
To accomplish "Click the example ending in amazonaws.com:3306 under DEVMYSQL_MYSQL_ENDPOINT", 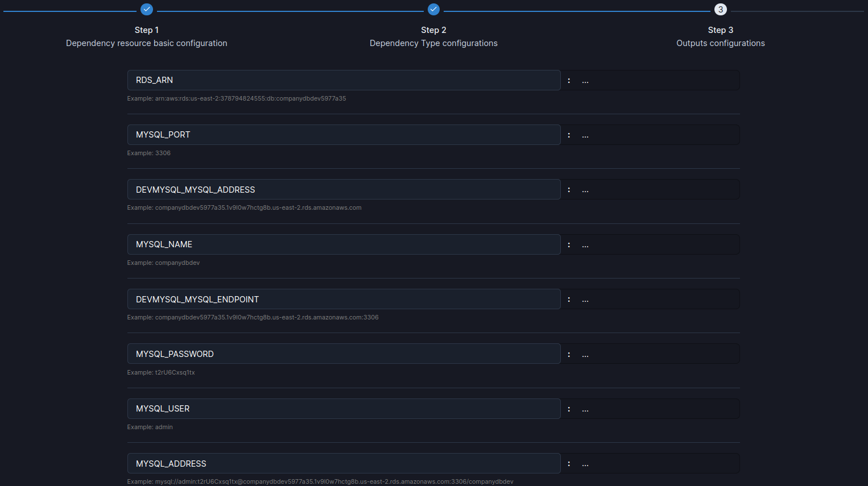I will click(x=253, y=317).
